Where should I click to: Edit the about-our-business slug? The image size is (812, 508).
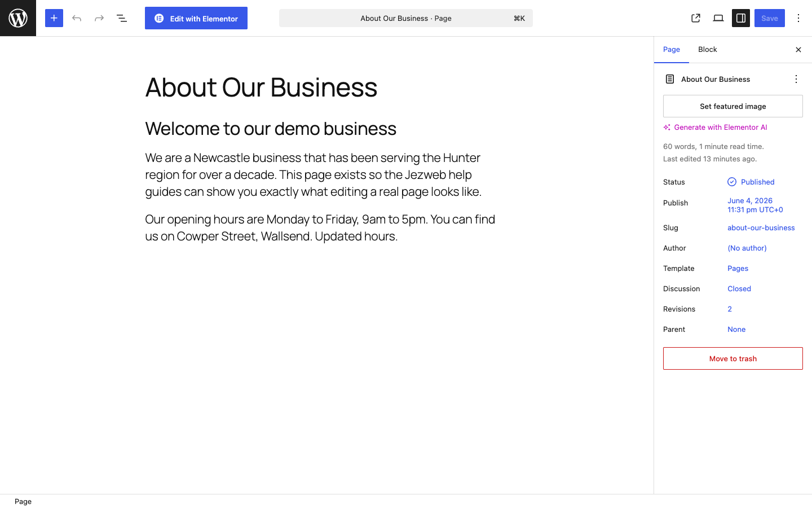coord(761,227)
